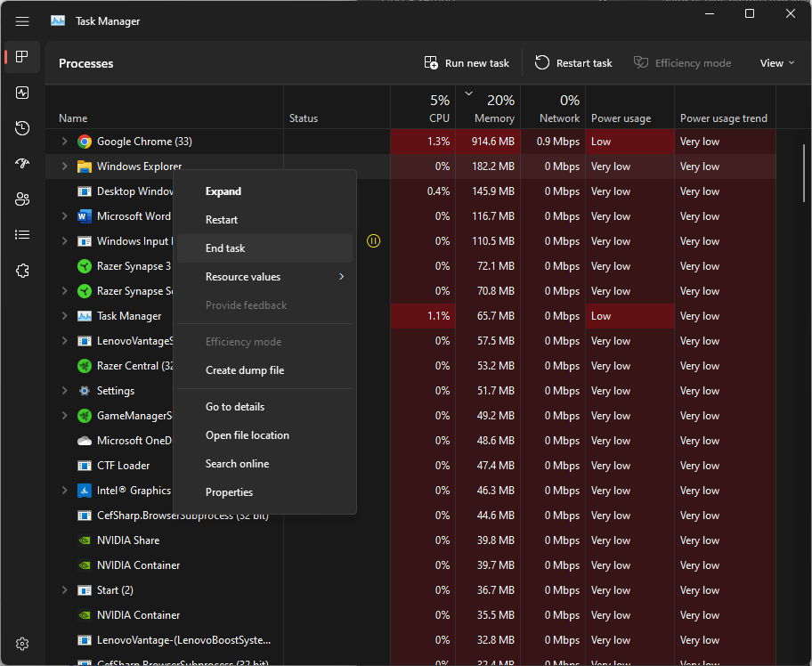Open the Resource values submenu
This screenshot has height=666, width=812.
264,277
